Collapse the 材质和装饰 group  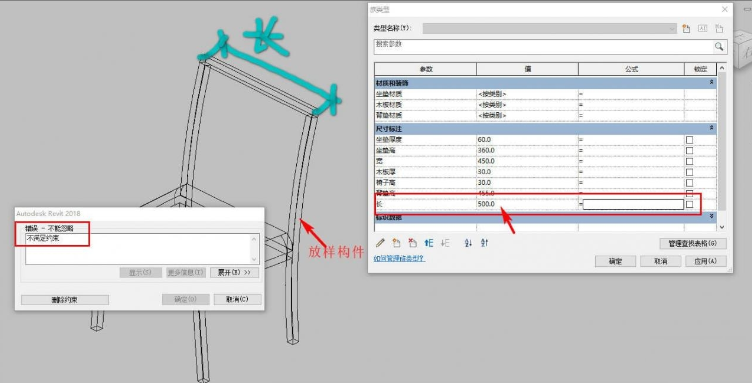(711, 82)
